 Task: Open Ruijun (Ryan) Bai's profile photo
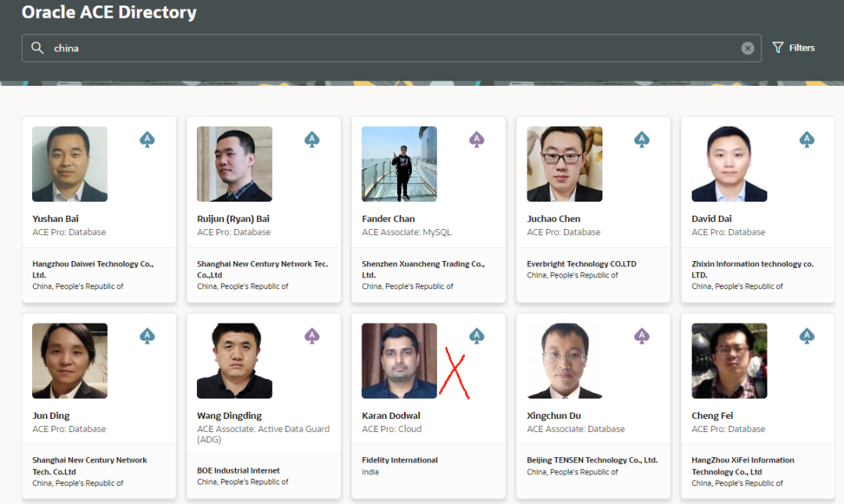(234, 164)
